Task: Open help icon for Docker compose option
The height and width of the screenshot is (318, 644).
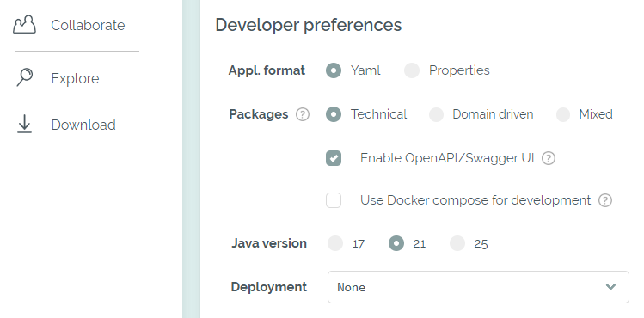Action: (x=605, y=200)
